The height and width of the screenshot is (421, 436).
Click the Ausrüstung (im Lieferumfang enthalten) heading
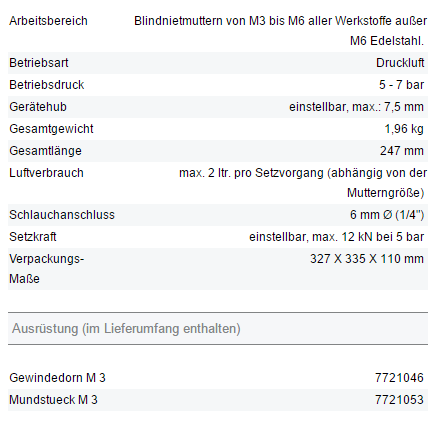click(x=126, y=328)
